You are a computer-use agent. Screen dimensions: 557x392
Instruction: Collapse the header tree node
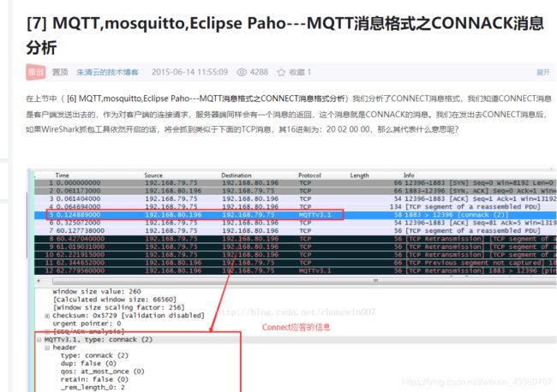click(47, 347)
